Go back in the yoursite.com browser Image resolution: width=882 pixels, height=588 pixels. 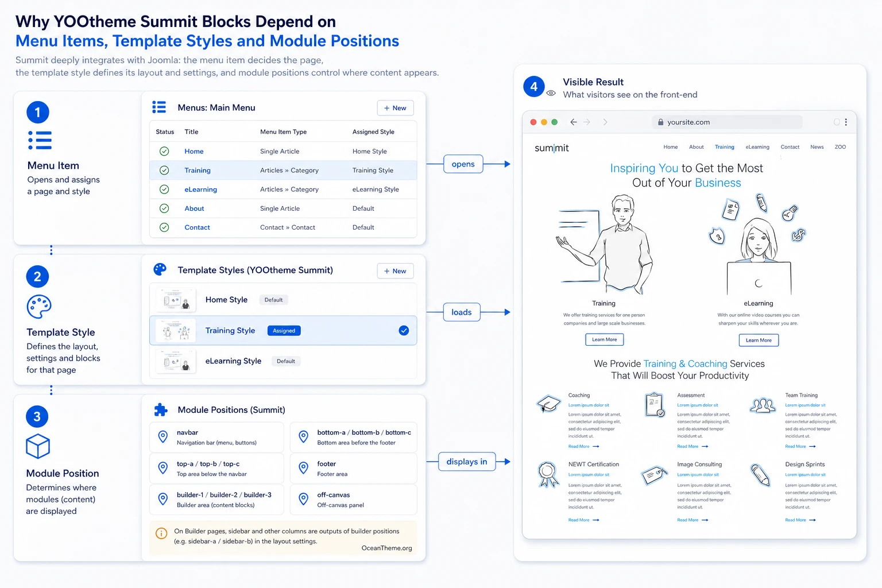(573, 122)
